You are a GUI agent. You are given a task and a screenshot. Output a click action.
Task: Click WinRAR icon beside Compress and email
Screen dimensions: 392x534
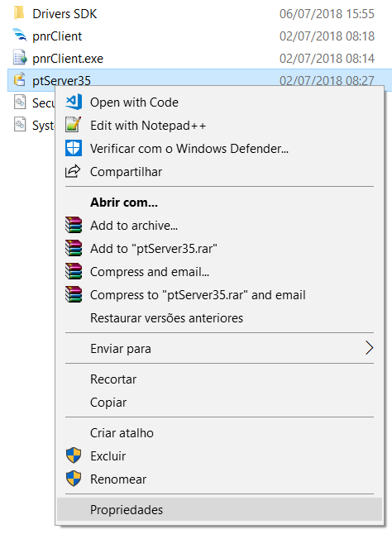(x=74, y=271)
